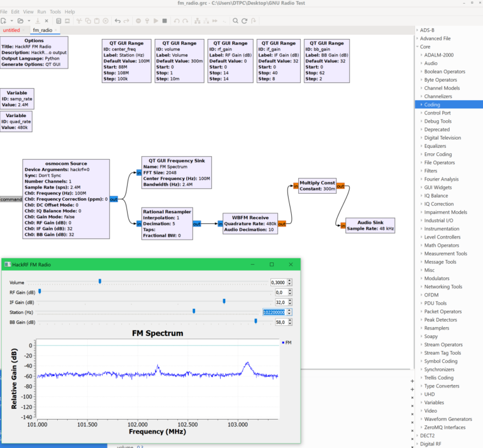Click the Close flowgraph X toolbar icon
Image resolution: width=483 pixels, height=448 pixels.
(47, 21)
